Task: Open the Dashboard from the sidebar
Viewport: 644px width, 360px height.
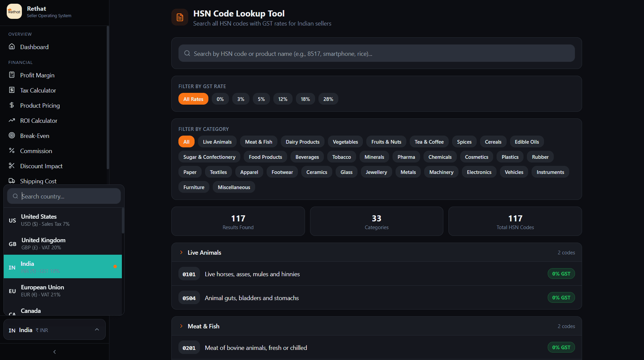Action: click(x=34, y=47)
